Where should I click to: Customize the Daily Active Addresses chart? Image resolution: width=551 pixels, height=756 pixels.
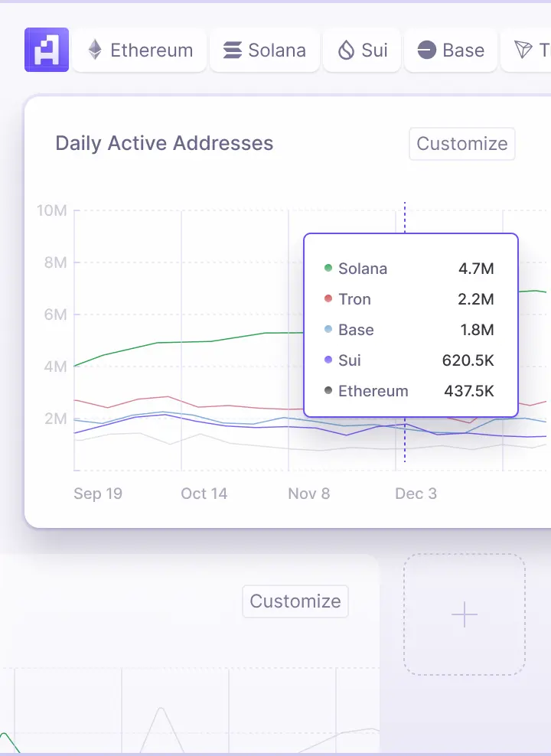462,144
